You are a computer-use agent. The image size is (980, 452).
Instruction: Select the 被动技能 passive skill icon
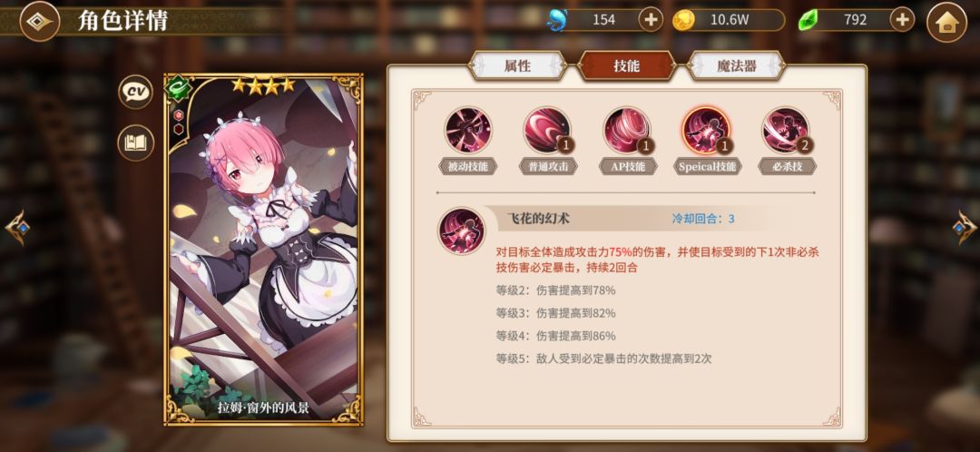[467, 130]
